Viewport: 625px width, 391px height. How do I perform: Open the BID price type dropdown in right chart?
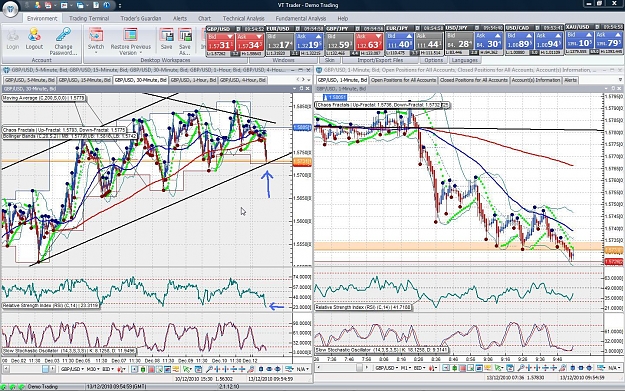tap(419, 369)
